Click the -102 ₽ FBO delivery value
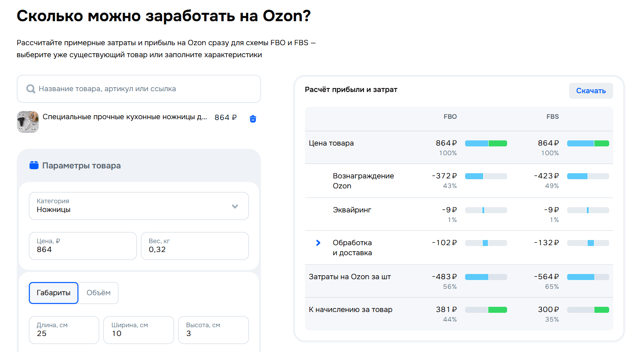Screen dimensions: 644x352 pyautogui.click(x=444, y=243)
